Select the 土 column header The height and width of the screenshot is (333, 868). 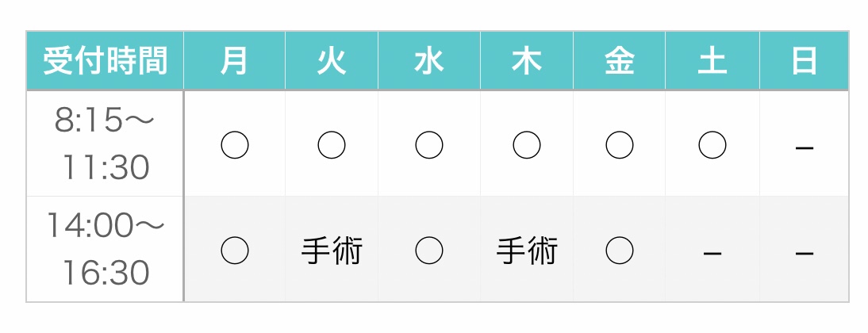[x=712, y=61]
